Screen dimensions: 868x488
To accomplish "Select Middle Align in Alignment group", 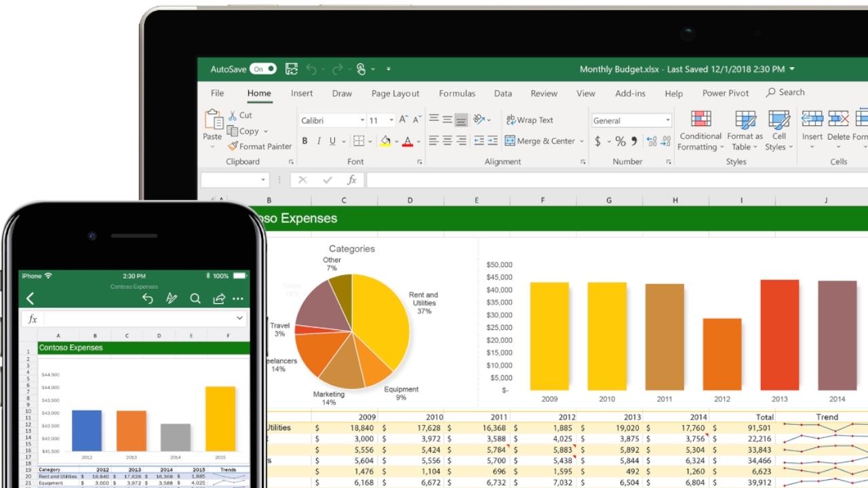I will tap(448, 119).
